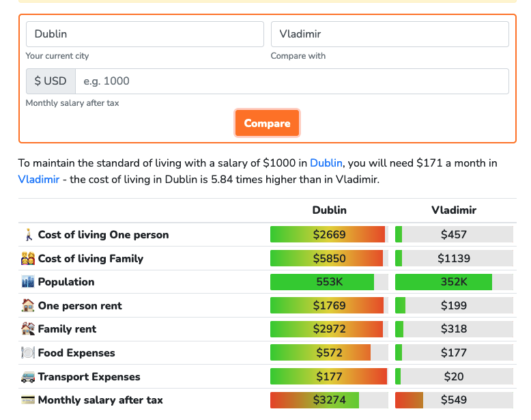Viewport: 531px width, 420px height.
Task: Select the Dublin column header
Action: tap(329, 210)
